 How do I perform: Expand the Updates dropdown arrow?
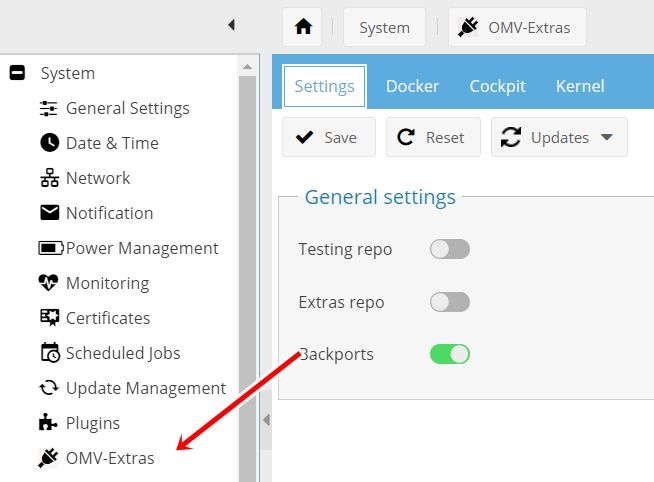pyautogui.click(x=607, y=137)
